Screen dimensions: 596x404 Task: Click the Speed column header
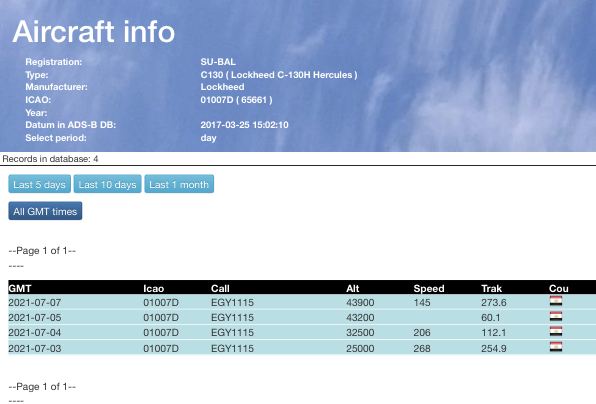click(429, 288)
